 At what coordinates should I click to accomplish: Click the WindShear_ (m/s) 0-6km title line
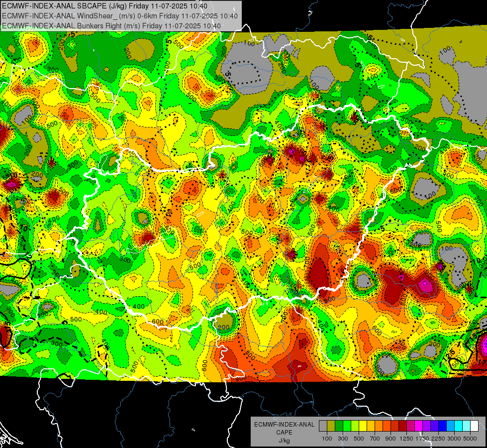120,16
